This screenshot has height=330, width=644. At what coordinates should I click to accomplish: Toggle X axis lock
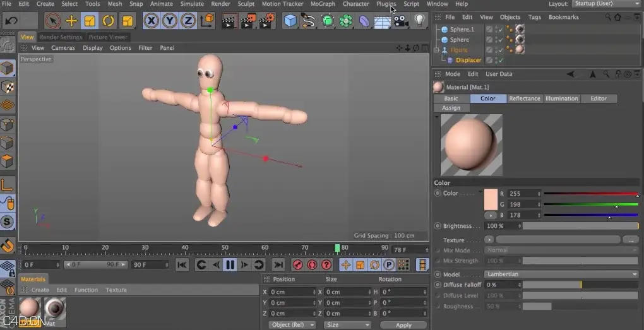pos(152,21)
